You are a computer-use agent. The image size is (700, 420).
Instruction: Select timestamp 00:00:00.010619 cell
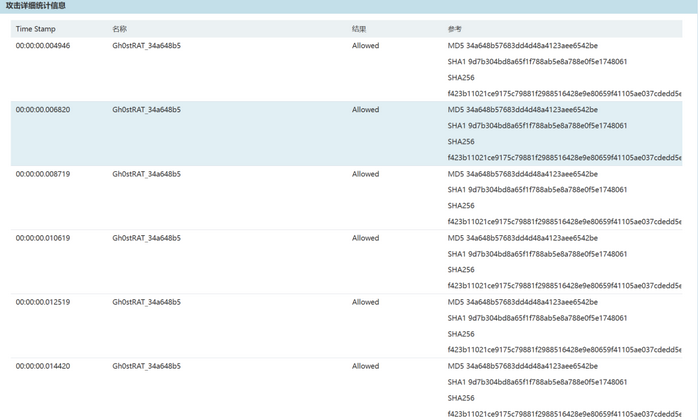[x=43, y=238]
